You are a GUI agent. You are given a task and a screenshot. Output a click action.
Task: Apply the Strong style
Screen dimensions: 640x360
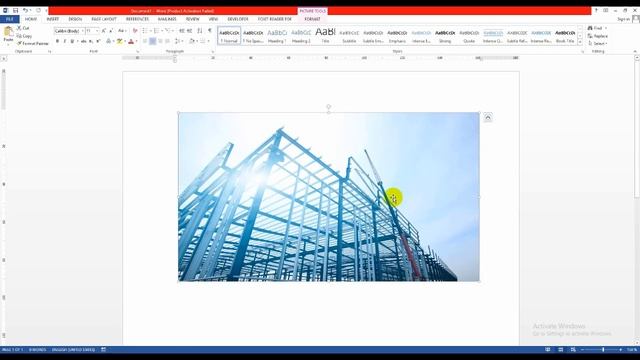click(445, 36)
